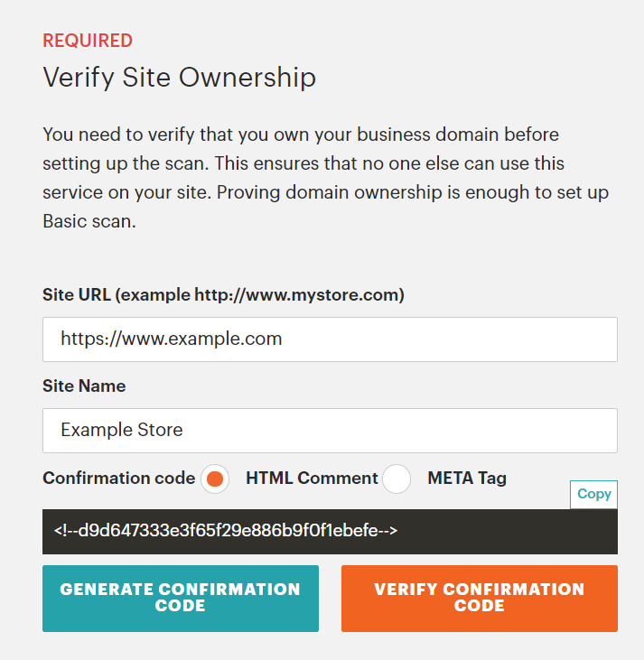Click the domain verification description paragraph
This screenshot has width=644, height=660.
(325, 178)
